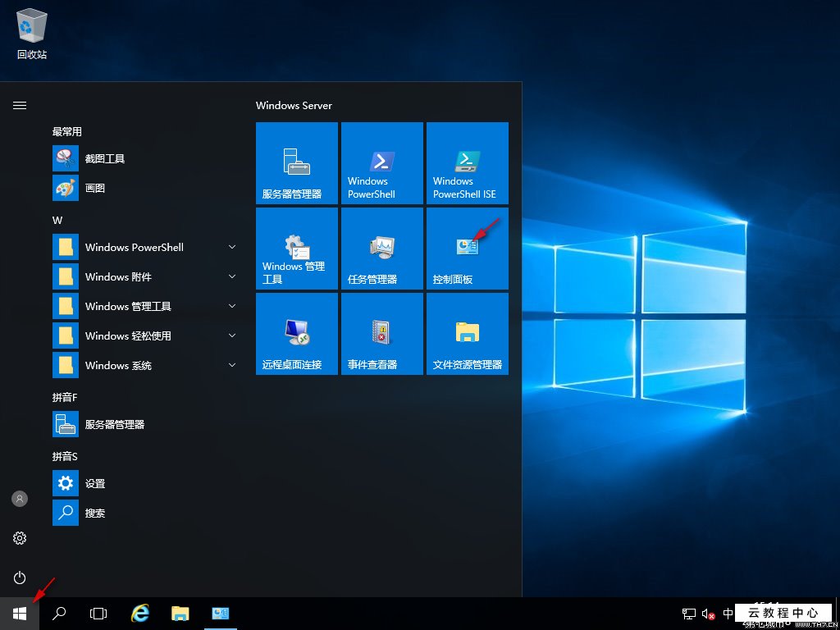The width and height of the screenshot is (840, 630).
Task: Open File Explorer from the taskbar
Action: click(x=180, y=614)
